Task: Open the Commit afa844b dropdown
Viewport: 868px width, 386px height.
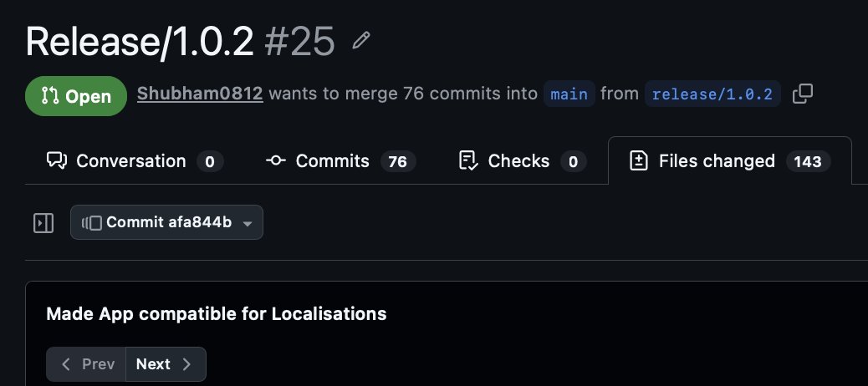Action: coord(167,223)
